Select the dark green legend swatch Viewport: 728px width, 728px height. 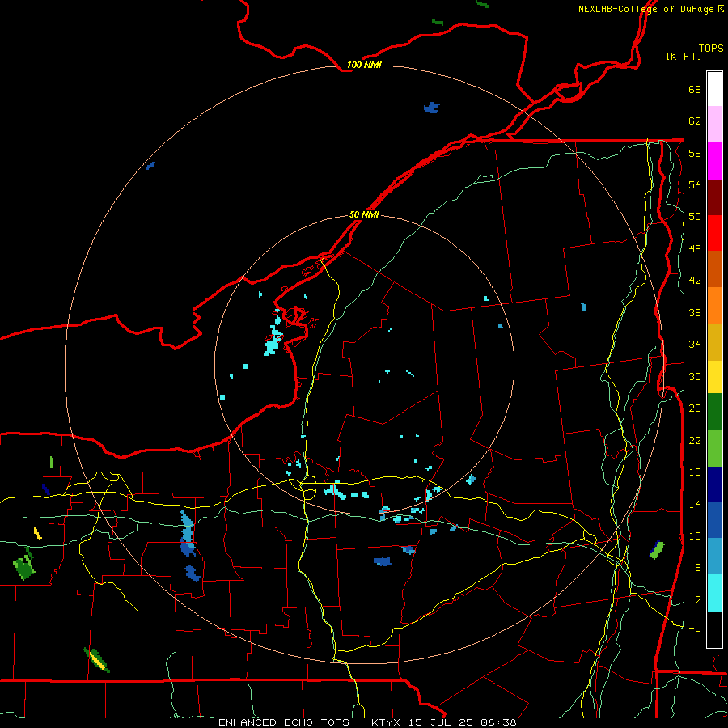coord(714,412)
